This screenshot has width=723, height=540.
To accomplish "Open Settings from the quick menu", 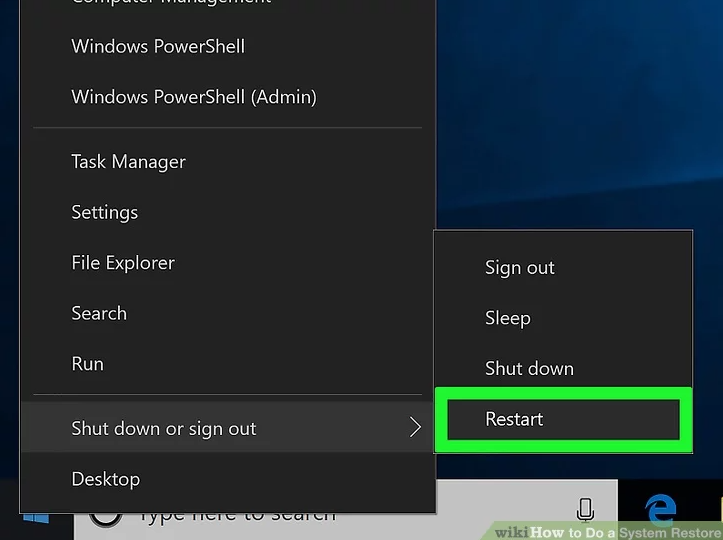I will pos(104,212).
